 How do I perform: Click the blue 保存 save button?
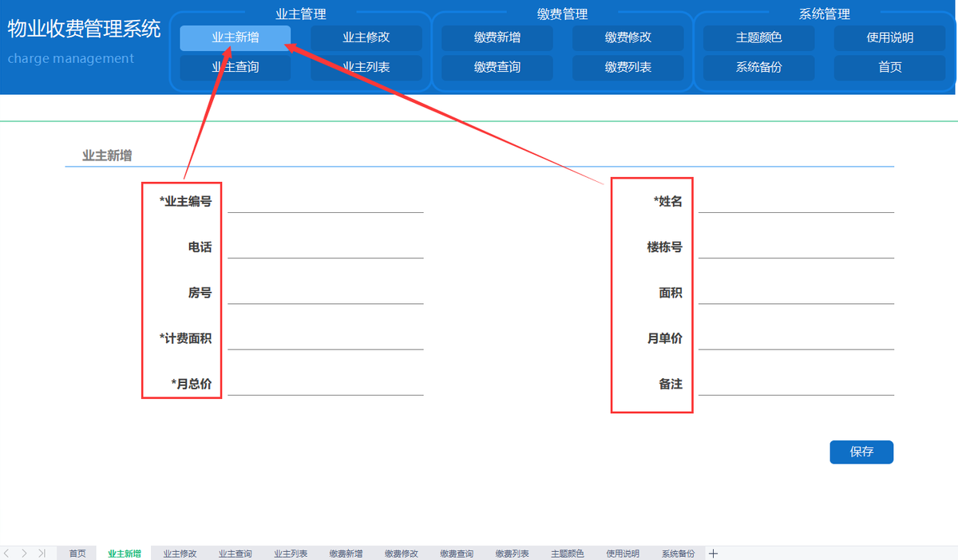click(861, 452)
